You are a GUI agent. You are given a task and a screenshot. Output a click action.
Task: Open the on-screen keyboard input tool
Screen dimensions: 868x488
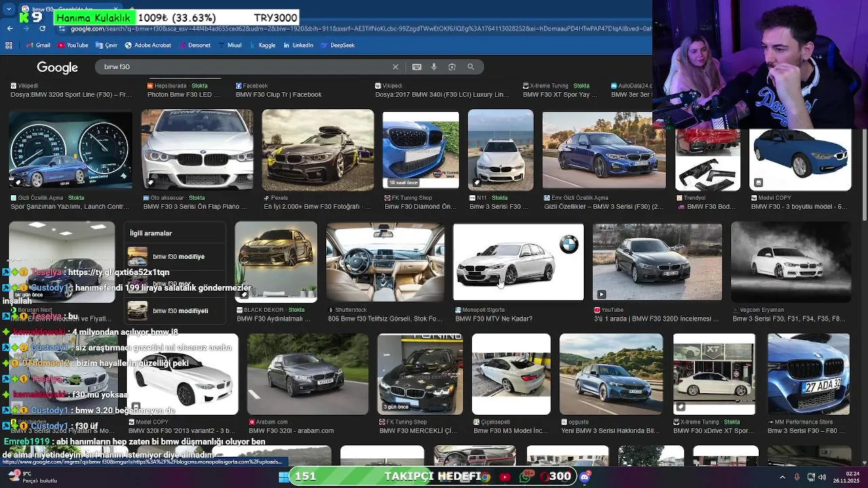point(416,66)
